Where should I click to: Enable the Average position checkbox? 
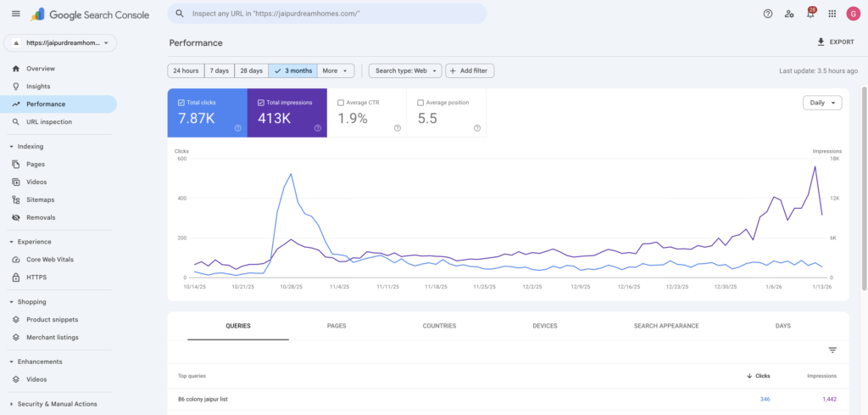tap(420, 103)
